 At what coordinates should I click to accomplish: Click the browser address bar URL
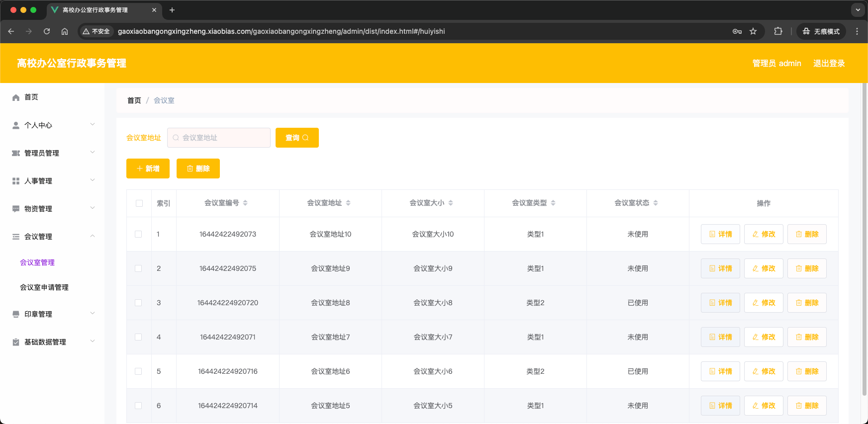[282, 31]
